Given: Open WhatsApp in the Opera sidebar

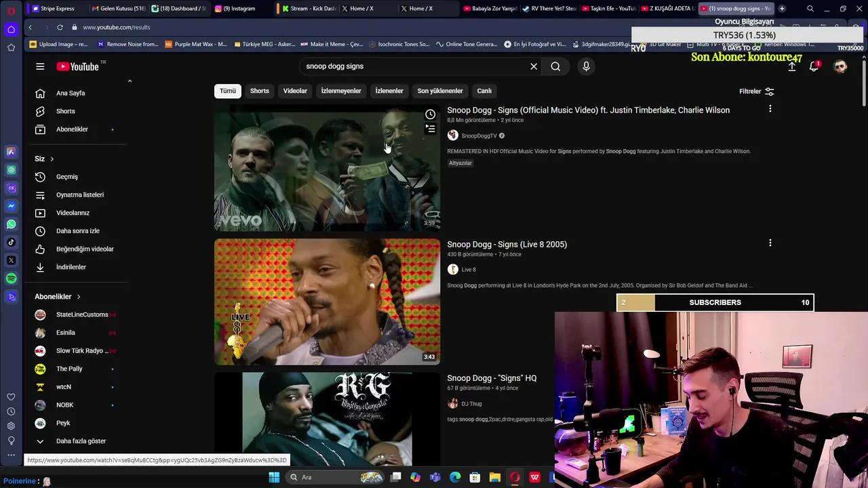Looking at the screenshot, I should 11,224.
